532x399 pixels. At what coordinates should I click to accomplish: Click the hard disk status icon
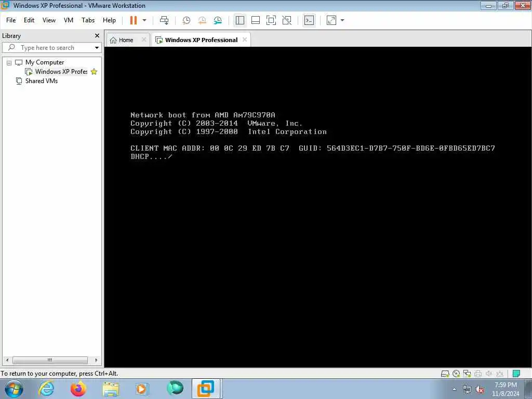click(445, 374)
